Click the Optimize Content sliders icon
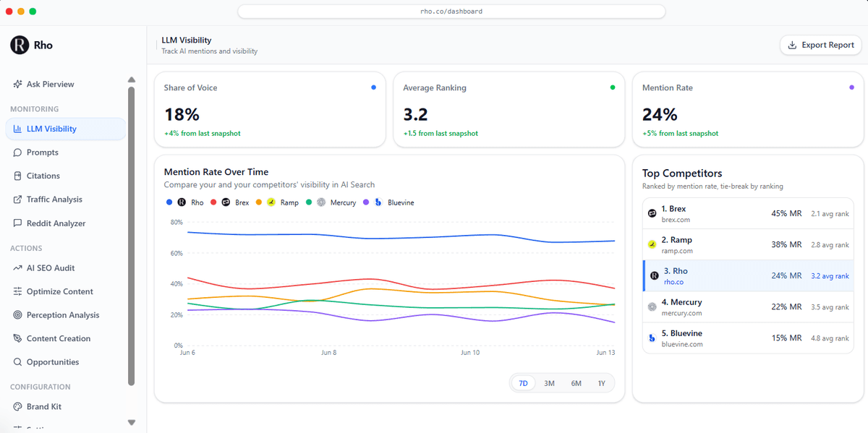This screenshot has height=433, width=868. click(x=18, y=291)
